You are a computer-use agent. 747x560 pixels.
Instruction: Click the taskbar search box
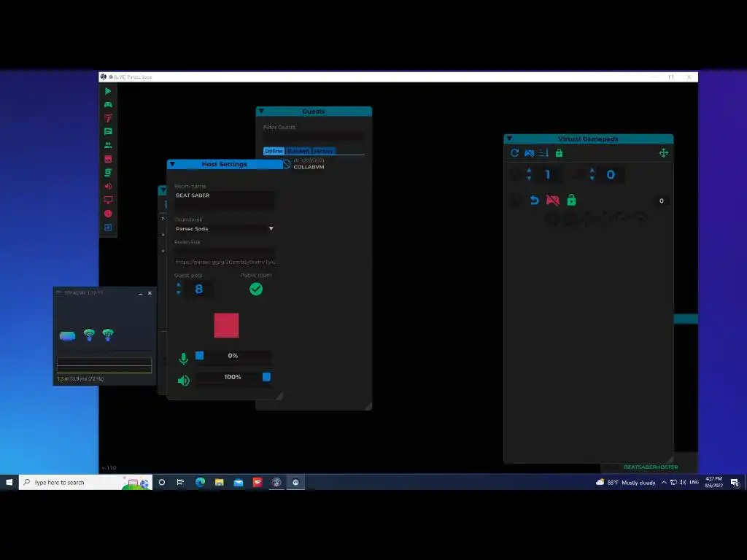(x=86, y=483)
